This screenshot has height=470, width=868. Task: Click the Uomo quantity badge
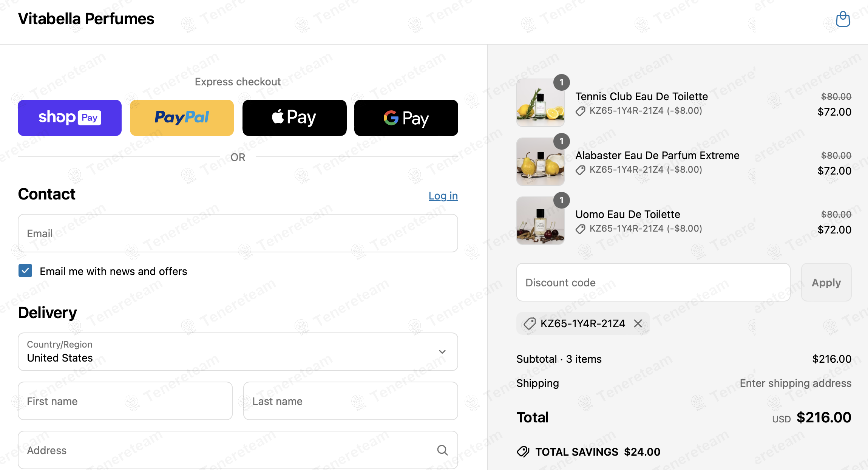point(562,200)
